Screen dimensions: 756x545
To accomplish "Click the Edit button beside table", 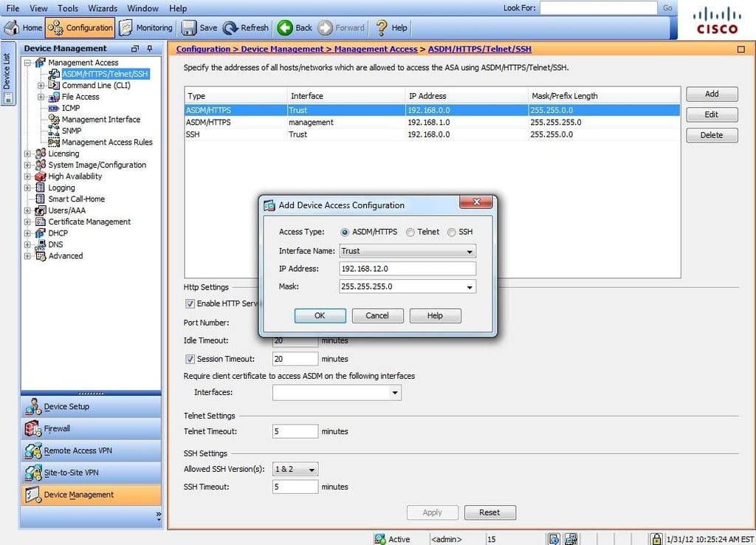I will pos(712,114).
